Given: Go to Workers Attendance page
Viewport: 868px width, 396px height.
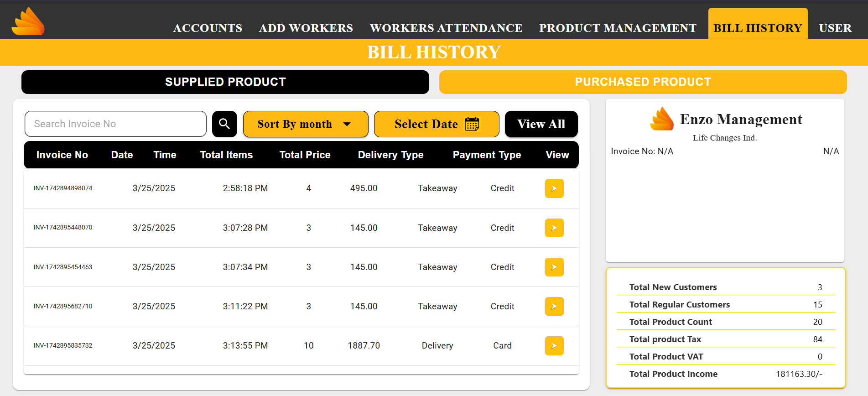Looking at the screenshot, I should 446,28.
